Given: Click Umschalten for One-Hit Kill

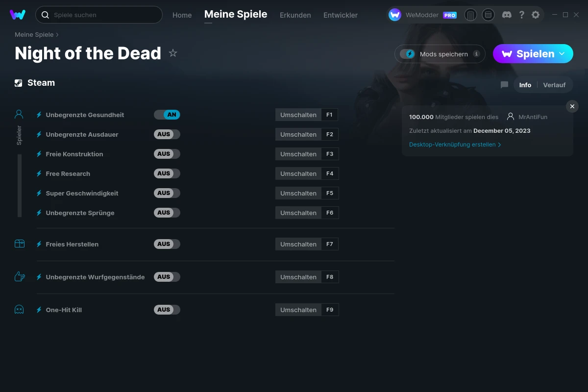Looking at the screenshot, I should tap(298, 310).
